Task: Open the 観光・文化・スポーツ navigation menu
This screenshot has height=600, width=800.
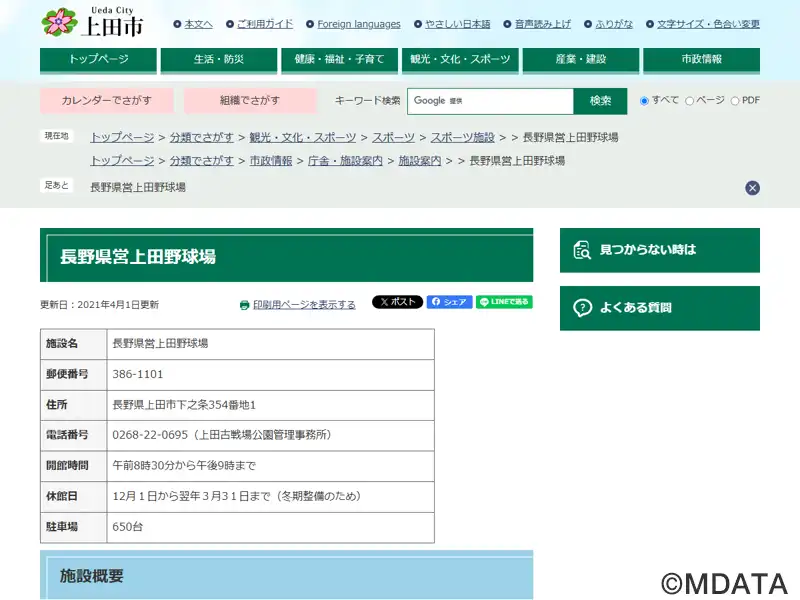Action: (460, 60)
